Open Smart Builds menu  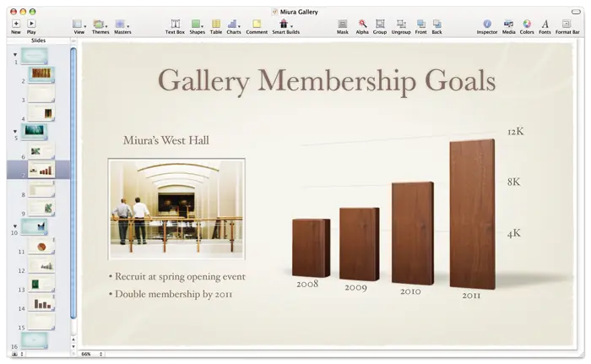(x=285, y=26)
